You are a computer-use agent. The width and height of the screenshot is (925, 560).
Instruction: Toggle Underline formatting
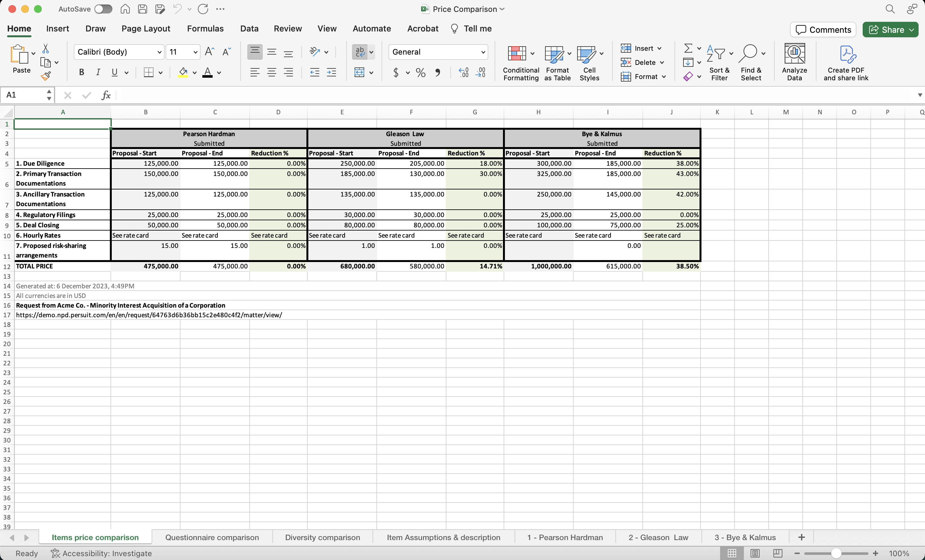coord(114,73)
